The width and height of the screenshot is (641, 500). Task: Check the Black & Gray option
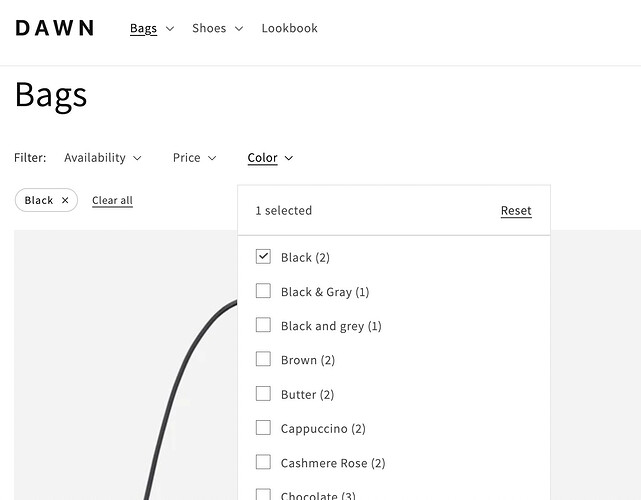click(x=263, y=291)
